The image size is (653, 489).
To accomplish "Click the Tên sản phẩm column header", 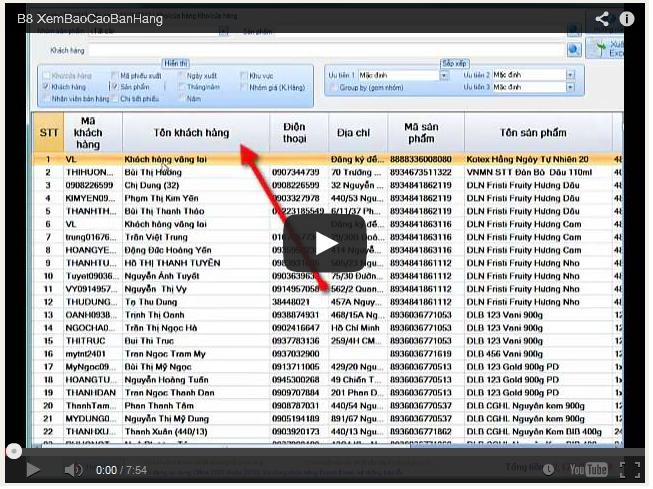I will tap(540, 133).
